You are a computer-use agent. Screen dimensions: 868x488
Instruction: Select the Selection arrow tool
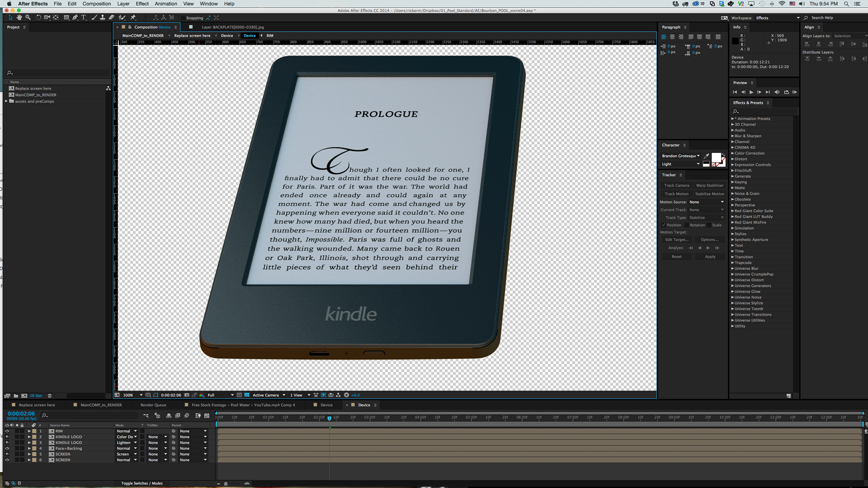(10, 18)
